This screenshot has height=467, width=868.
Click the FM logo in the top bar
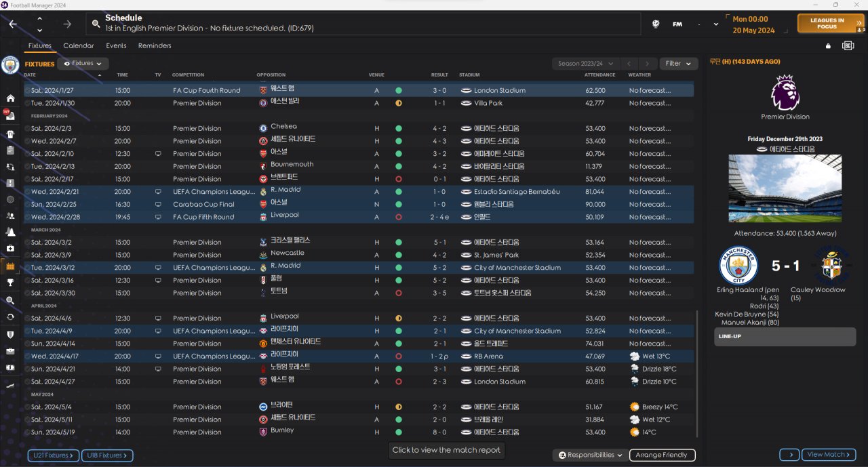pos(677,24)
